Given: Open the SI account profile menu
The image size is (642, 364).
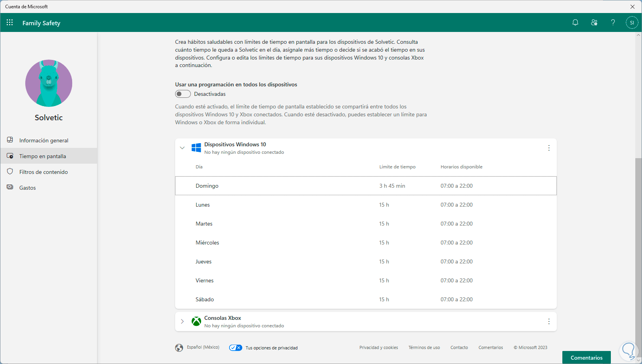Looking at the screenshot, I should pos(632,22).
